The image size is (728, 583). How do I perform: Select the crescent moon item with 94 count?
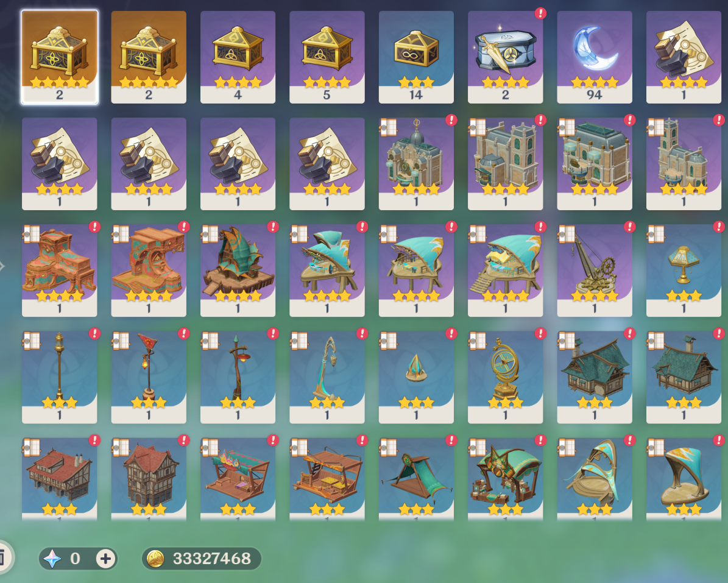tap(595, 57)
